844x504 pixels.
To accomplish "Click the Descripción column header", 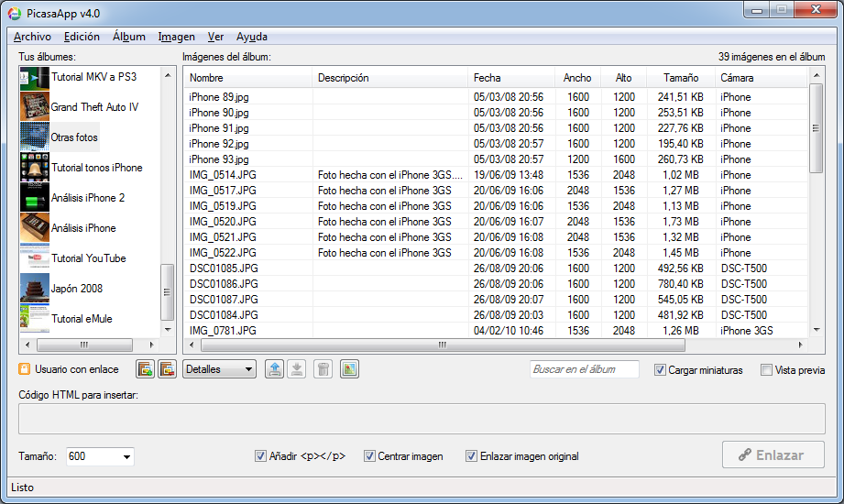I will pyautogui.click(x=389, y=78).
